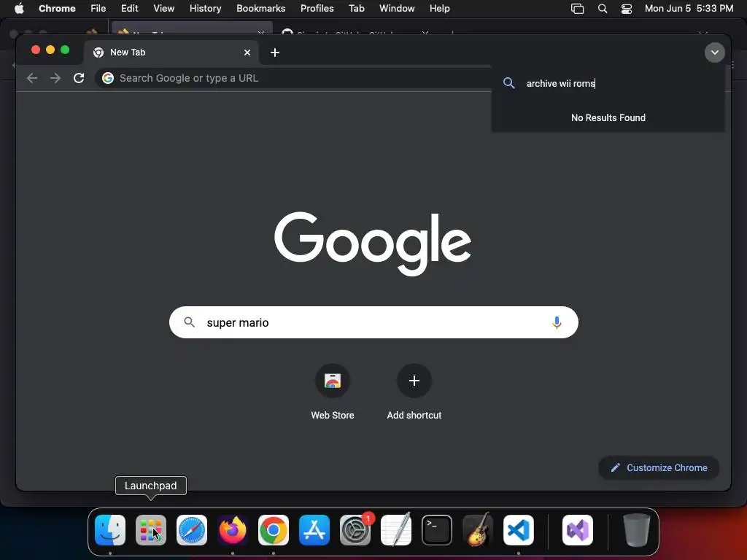The height and width of the screenshot is (560, 747).
Task: Open the Bookmarks menu
Action: click(x=260, y=9)
